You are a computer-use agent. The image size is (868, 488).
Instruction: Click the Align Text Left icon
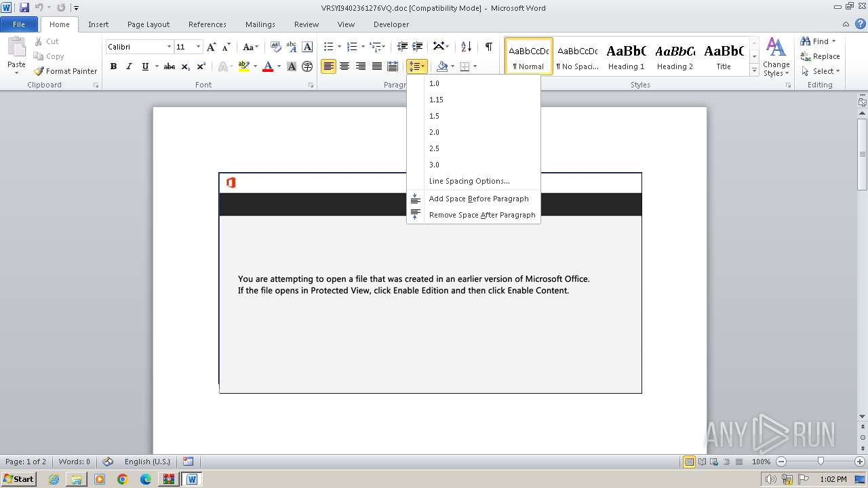pos(328,66)
